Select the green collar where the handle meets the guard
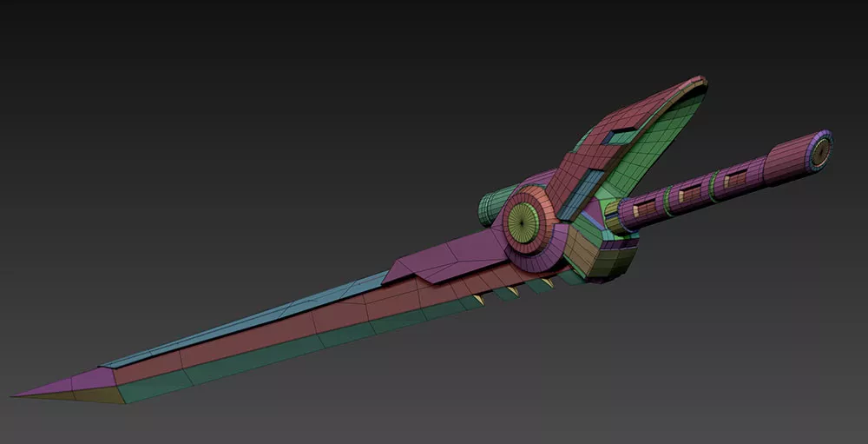 [615, 217]
